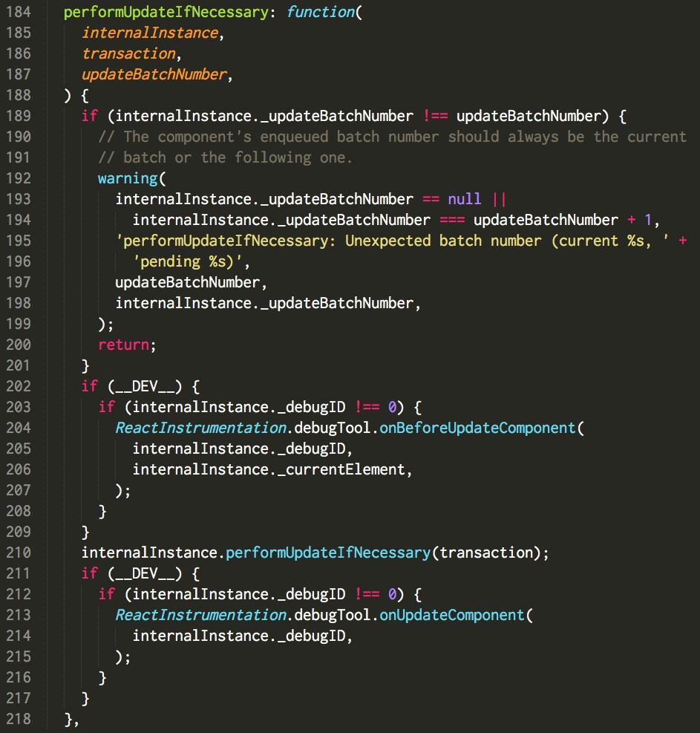
Task: Click line number 201 in the gutter
Action: (x=19, y=365)
